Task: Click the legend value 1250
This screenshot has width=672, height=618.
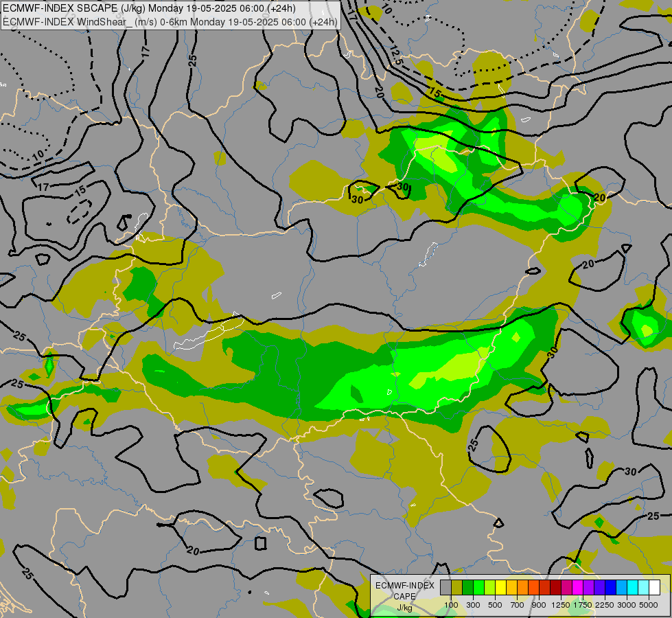Action: coord(561,605)
